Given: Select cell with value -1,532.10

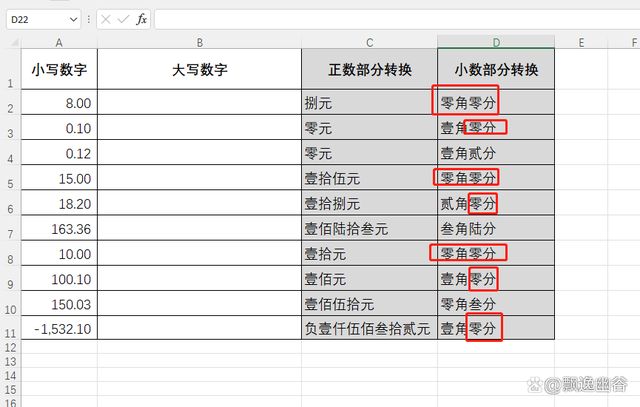Looking at the screenshot, I should (59, 328).
